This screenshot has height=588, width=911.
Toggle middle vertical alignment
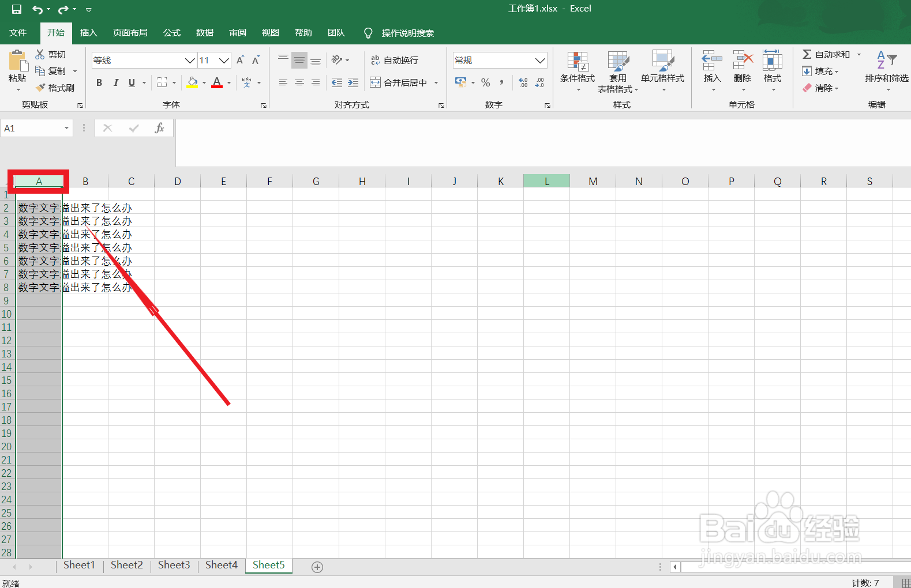tap(299, 60)
